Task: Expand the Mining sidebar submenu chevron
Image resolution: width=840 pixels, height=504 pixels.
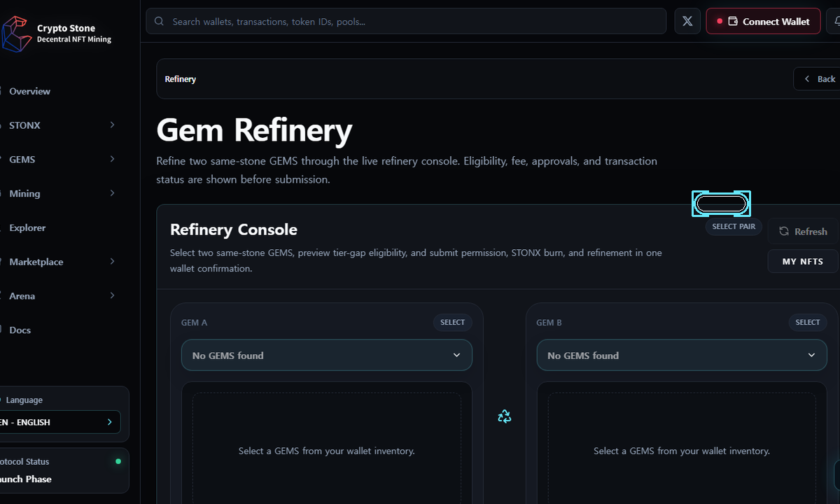Action: point(112,193)
